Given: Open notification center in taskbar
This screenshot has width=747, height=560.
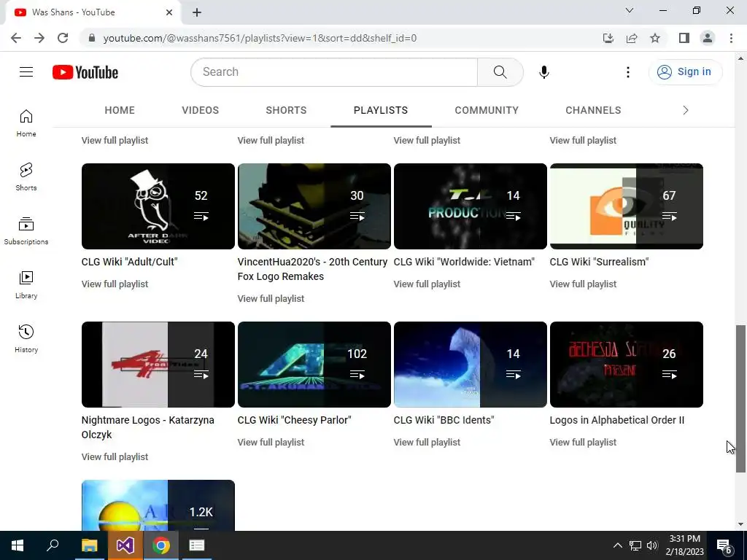Looking at the screenshot, I should pyautogui.click(x=724, y=546).
